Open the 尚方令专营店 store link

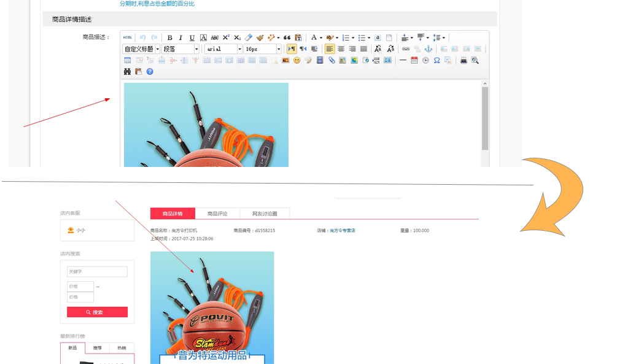[x=343, y=231]
